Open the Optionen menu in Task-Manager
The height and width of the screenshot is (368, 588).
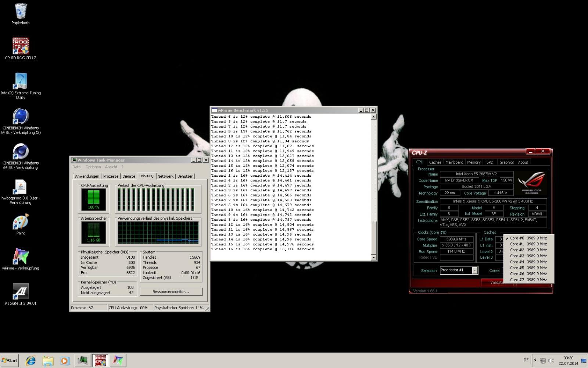point(93,167)
